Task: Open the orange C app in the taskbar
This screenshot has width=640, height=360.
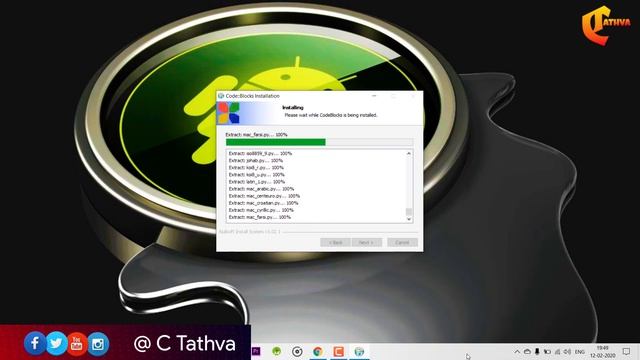Action: (338, 351)
